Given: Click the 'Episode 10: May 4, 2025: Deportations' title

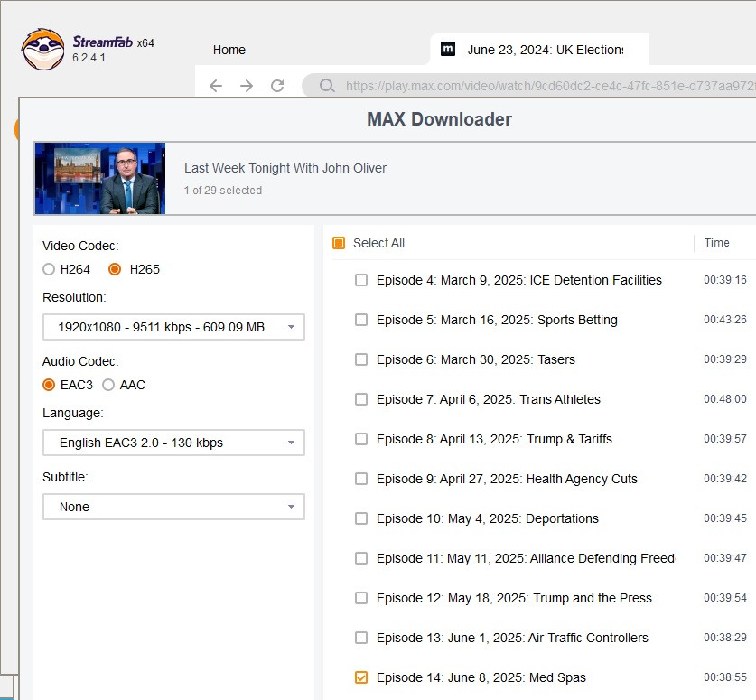Looking at the screenshot, I should click(x=488, y=518).
